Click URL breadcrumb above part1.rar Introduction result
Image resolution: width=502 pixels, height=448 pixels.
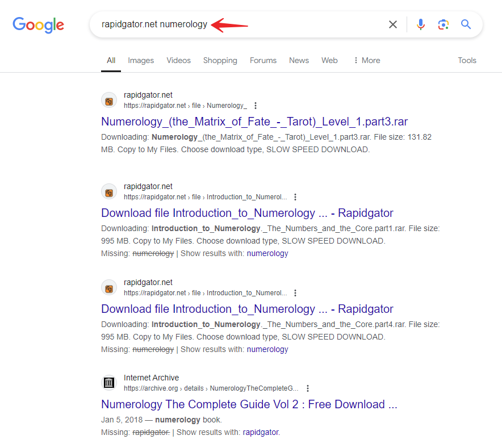pyautogui.click(x=205, y=197)
